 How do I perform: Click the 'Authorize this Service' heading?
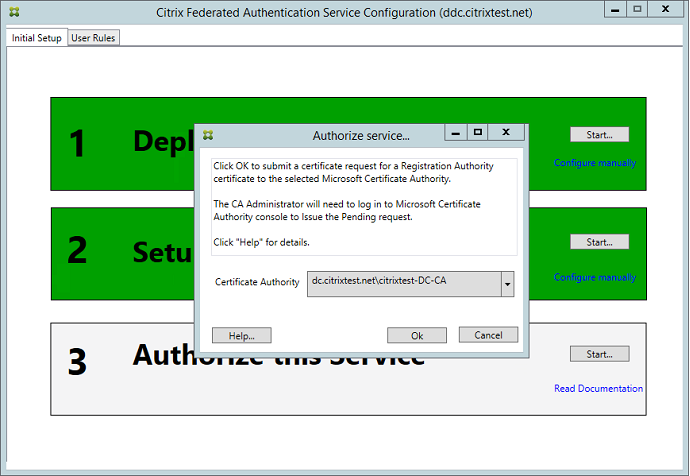click(279, 355)
